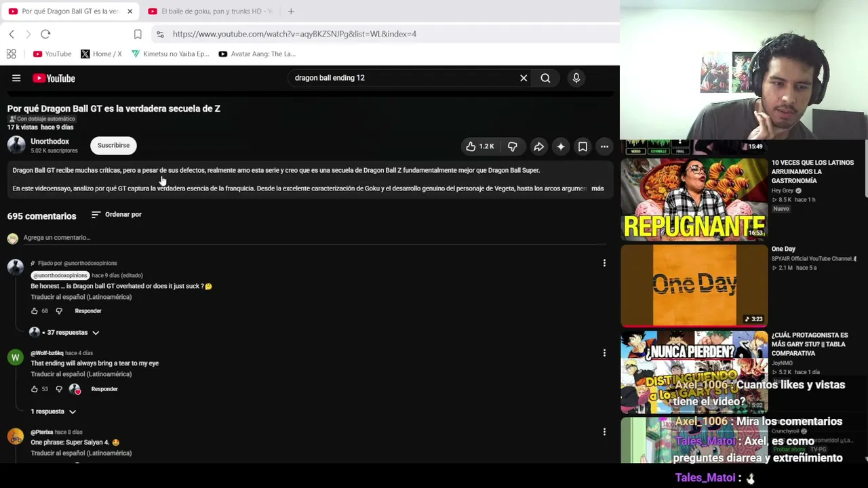Click the magnifying glass search button
This screenshot has width=868, height=488.
pos(545,78)
